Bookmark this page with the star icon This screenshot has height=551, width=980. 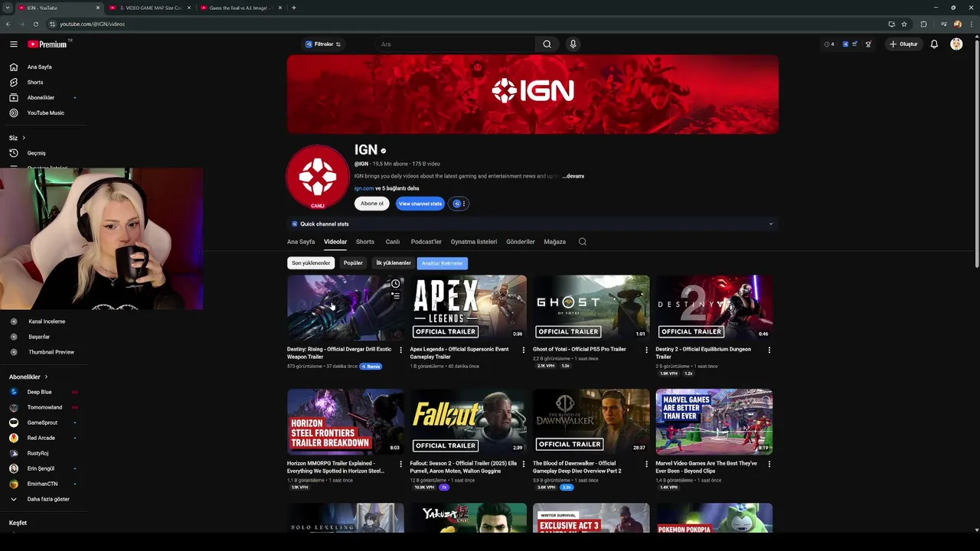pyautogui.click(x=904, y=24)
